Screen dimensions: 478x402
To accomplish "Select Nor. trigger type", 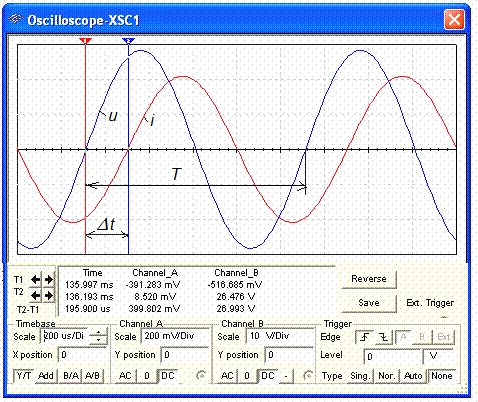I will [x=387, y=376].
